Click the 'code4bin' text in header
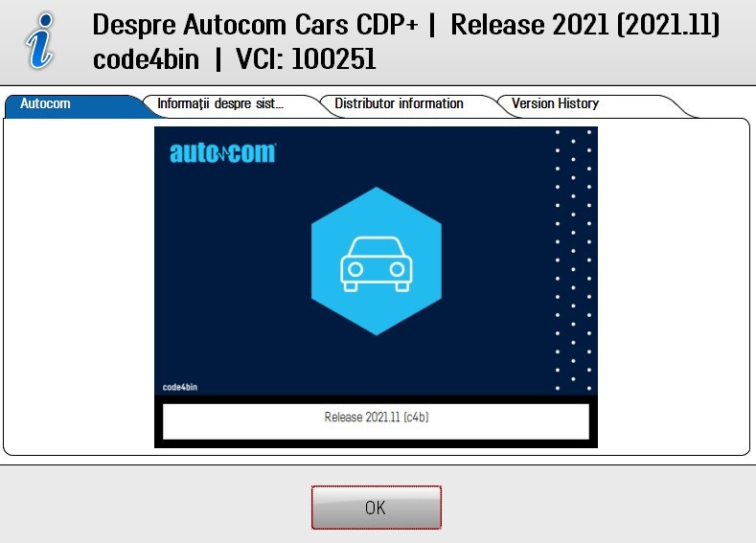The width and height of the screenshot is (756, 543). (146, 59)
